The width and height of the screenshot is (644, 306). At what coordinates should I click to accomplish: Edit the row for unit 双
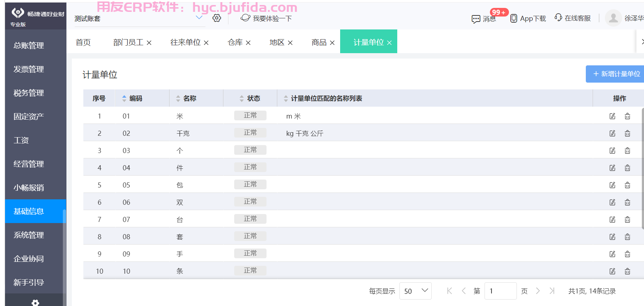click(612, 202)
